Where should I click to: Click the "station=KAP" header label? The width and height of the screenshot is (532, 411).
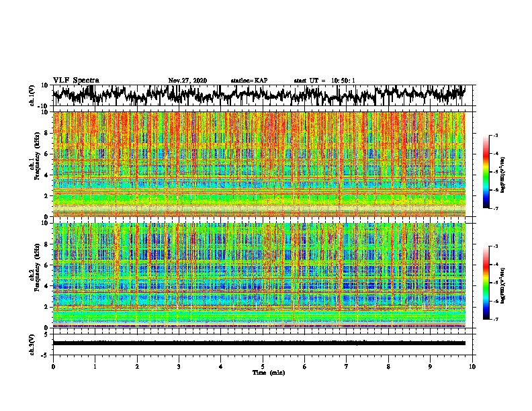(x=249, y=81)
